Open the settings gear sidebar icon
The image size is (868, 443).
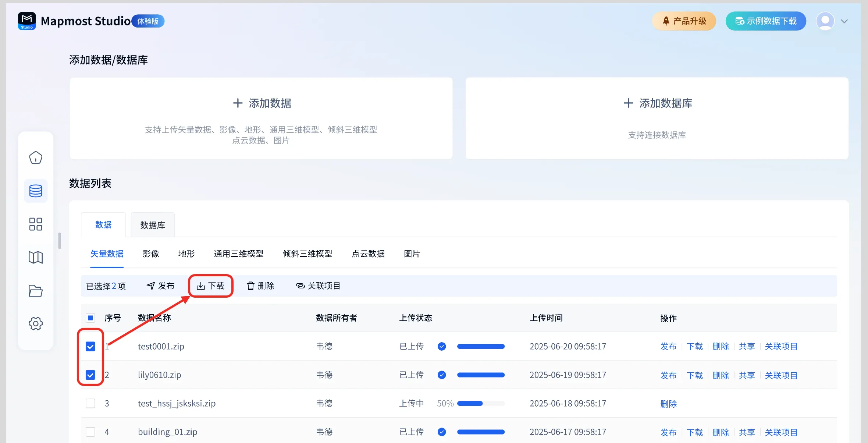pos(36,324)
